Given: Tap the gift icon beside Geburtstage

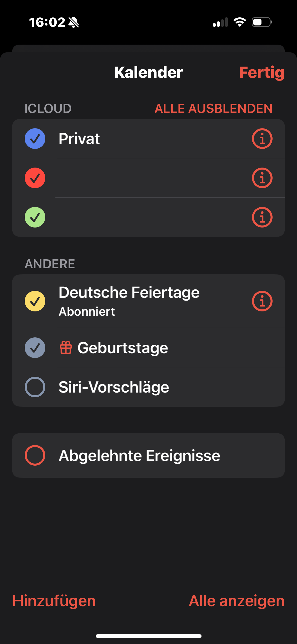Looking at the screenshot, I should (x=66, y=348).
